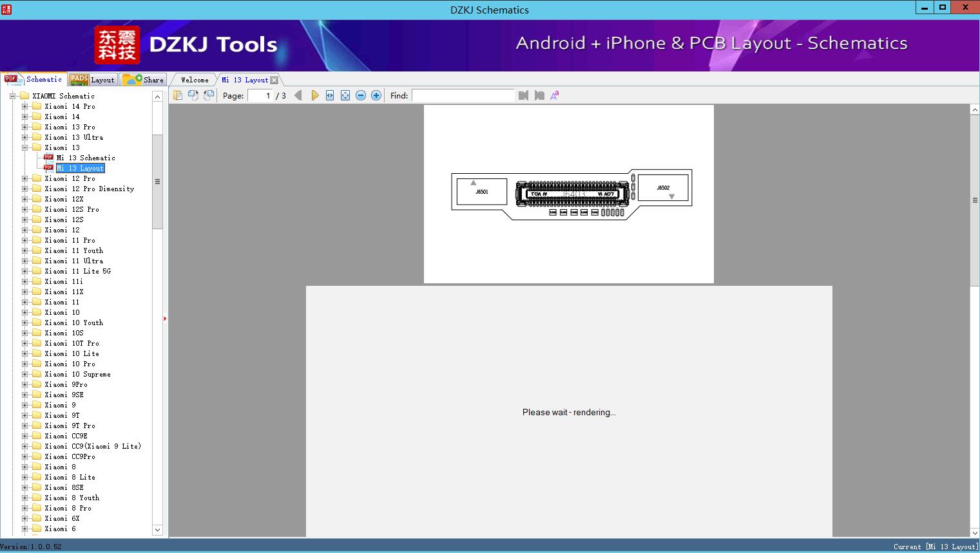The height and width of the screenshot is (553, 980).
Task: Select Xiaomi 11i tree entry
Action: (x=64, y=281)
